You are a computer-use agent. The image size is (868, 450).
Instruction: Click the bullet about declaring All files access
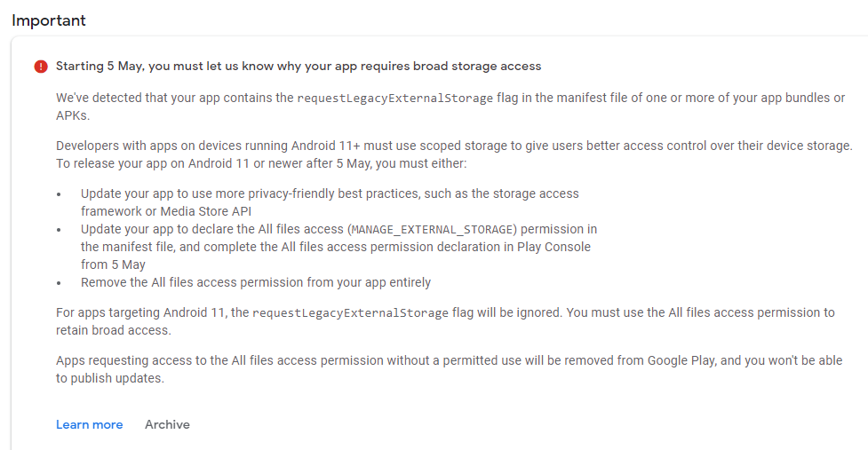338,247
